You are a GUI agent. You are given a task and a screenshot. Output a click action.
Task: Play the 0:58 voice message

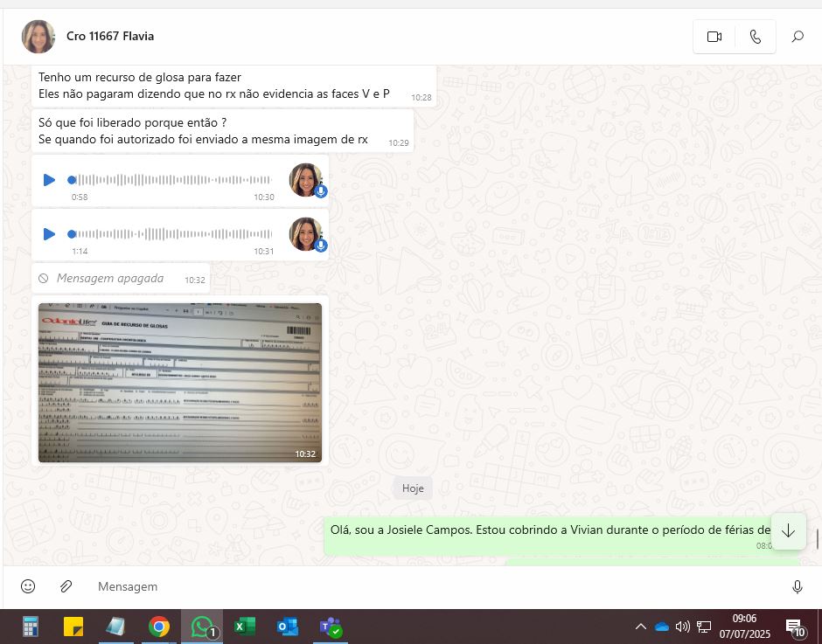pos(49,180)
